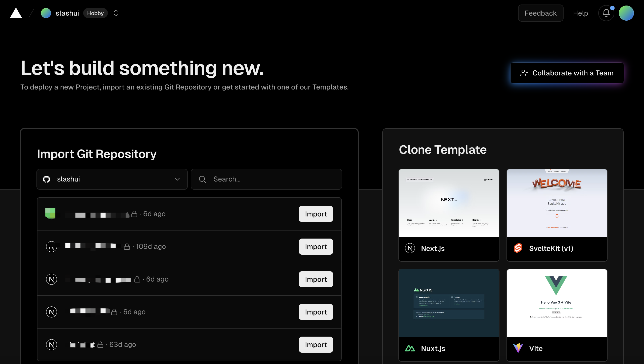Click the dropdown chevron in Git namespace selector
644x364 pixels.
tap(177, 179)
